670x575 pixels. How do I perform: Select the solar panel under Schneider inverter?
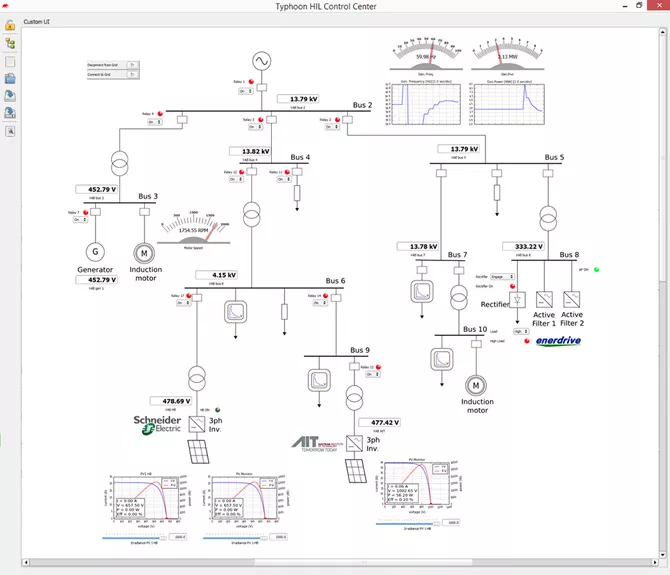pos(198,452)
